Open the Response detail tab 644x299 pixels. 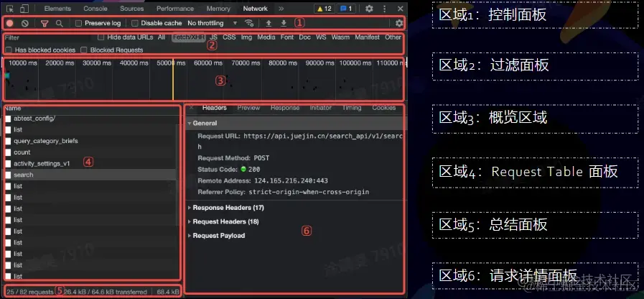point(285,108)
